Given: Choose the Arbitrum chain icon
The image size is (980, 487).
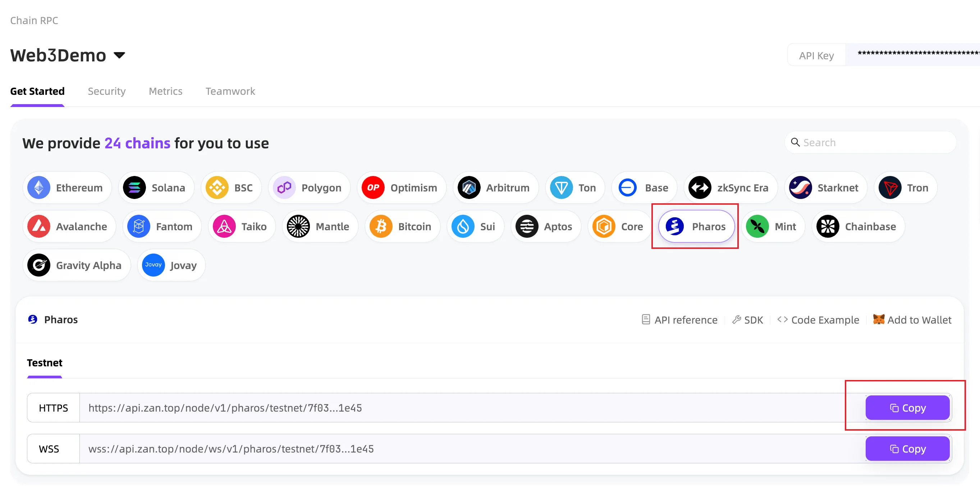Looking at the screenshot, I should pos(469,187).
